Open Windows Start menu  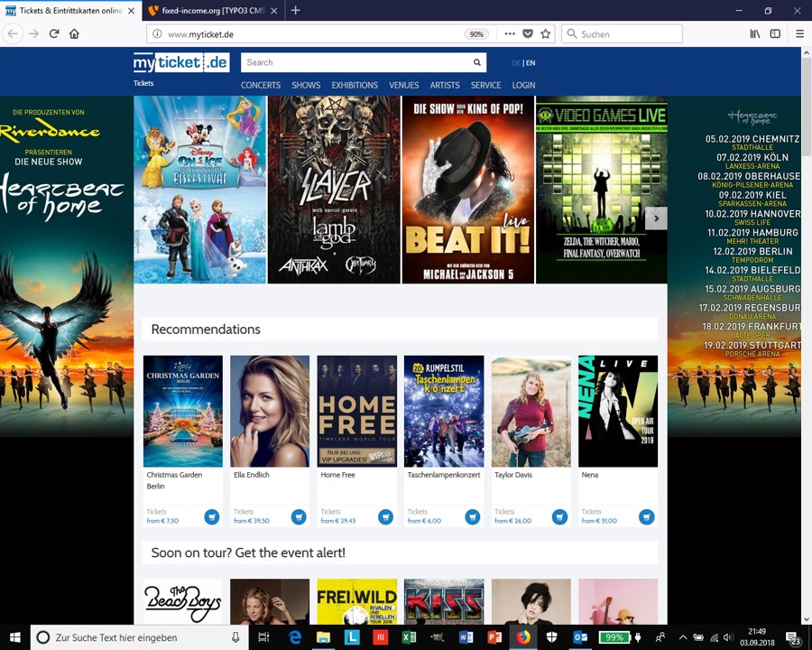pos(15,637)
